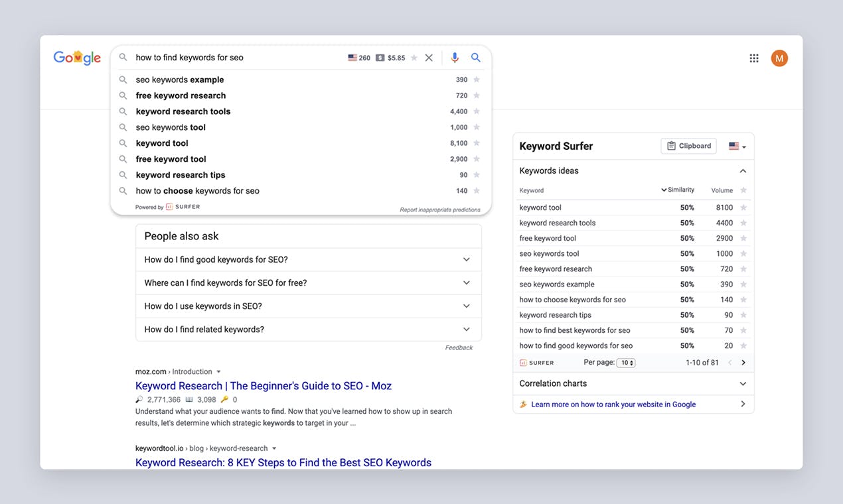Viewport: 843px width, 504px height.
Task: Change the Per page stepper value
Action: pos(626,363)
